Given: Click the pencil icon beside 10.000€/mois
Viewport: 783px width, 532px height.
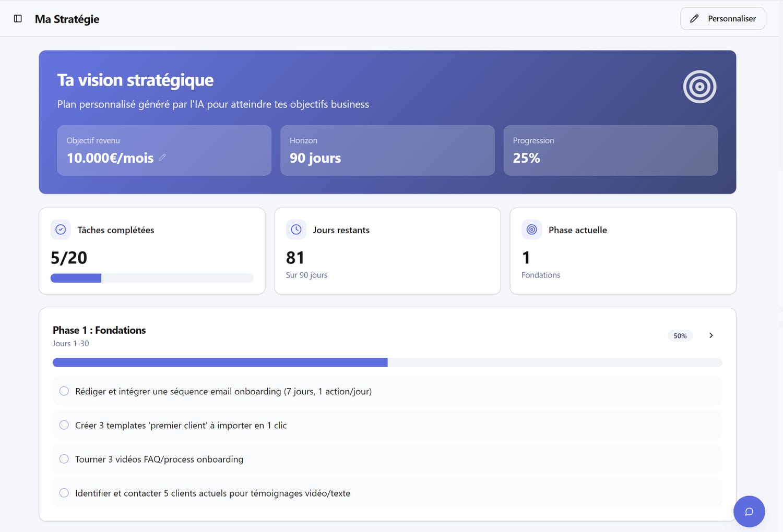Looking at the screenshot, I should [162, 158].
